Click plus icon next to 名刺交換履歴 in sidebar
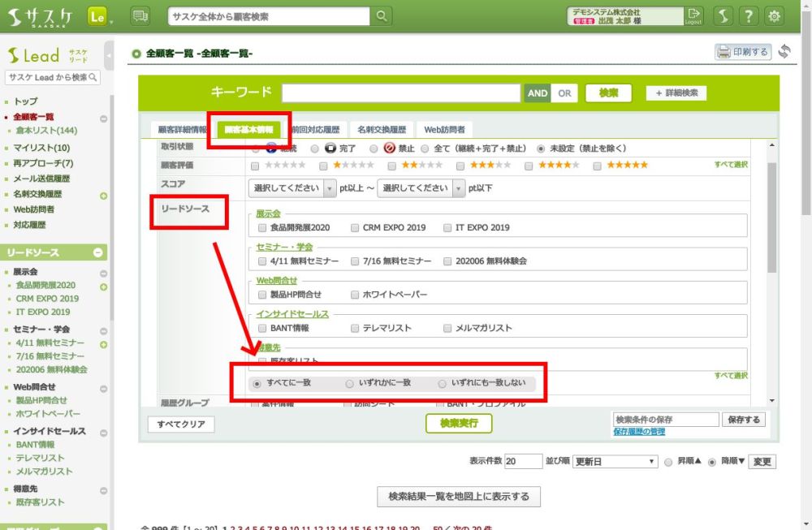This screenshot has width=812, height=530. click(103, 196)
